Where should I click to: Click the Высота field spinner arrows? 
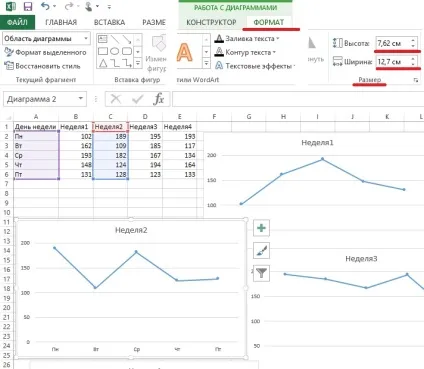(x=413, y=43)
